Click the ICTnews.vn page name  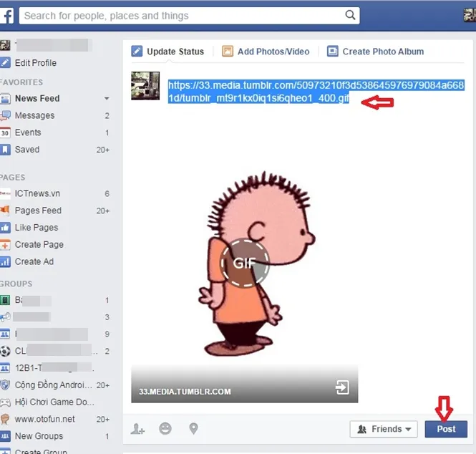pyautogui.click(x=37, y=193)
